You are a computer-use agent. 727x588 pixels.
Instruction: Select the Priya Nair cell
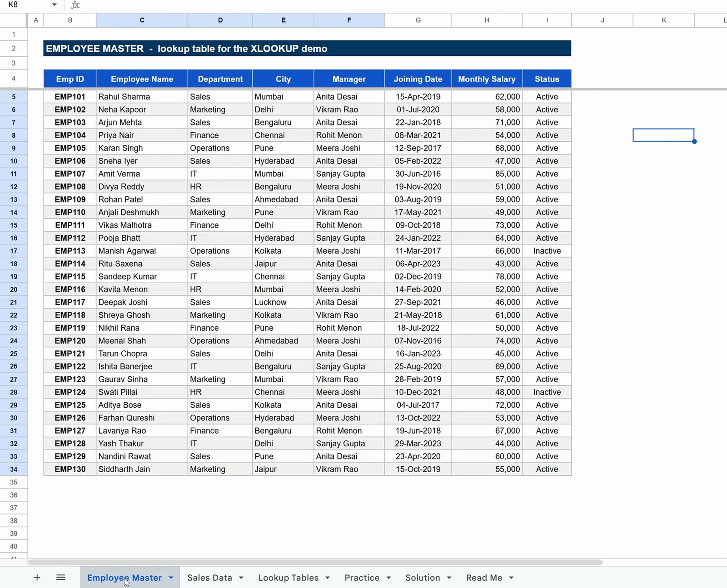[142, 135]
